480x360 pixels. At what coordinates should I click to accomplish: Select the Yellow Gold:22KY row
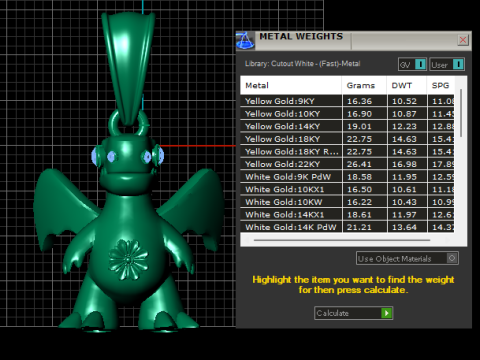pyautogui.click(x=347, y=164)
